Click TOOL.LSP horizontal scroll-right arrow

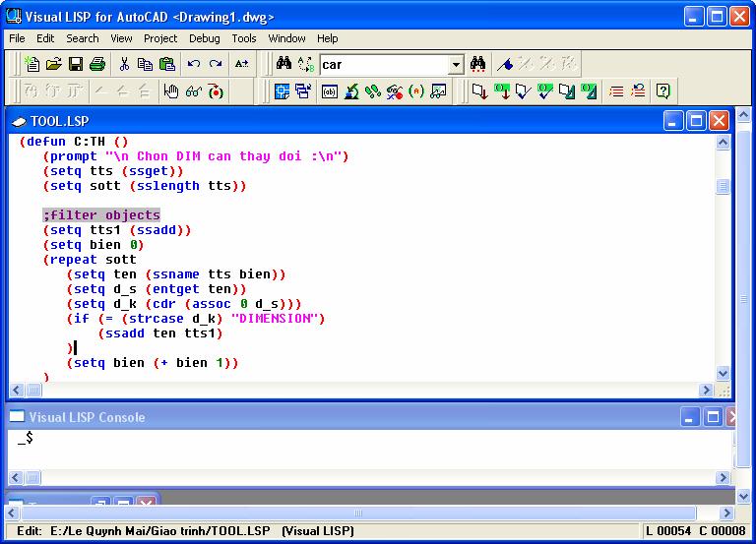tap(706, 390)
